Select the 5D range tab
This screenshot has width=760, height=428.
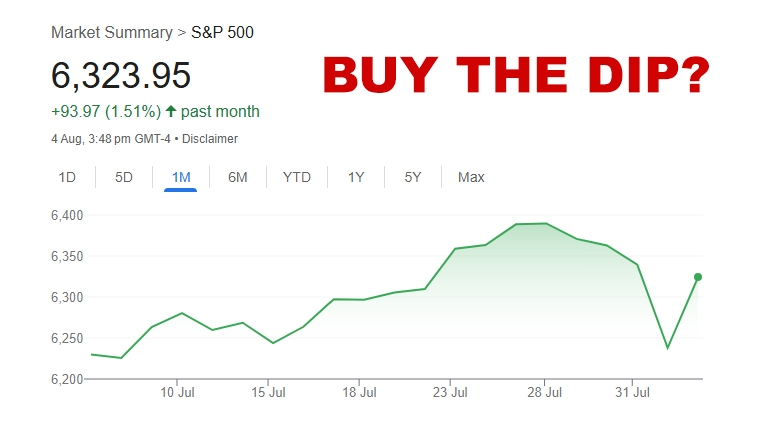[x=124, y=177]
